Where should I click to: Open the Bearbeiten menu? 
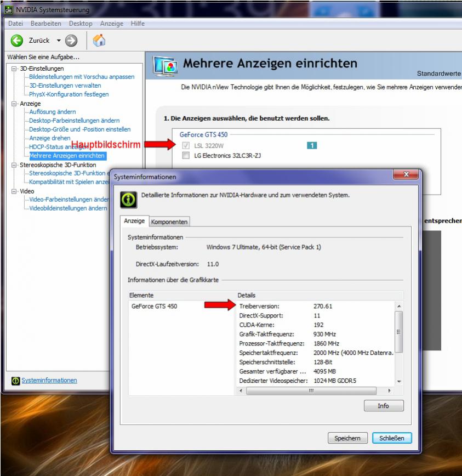click(46, 24)
